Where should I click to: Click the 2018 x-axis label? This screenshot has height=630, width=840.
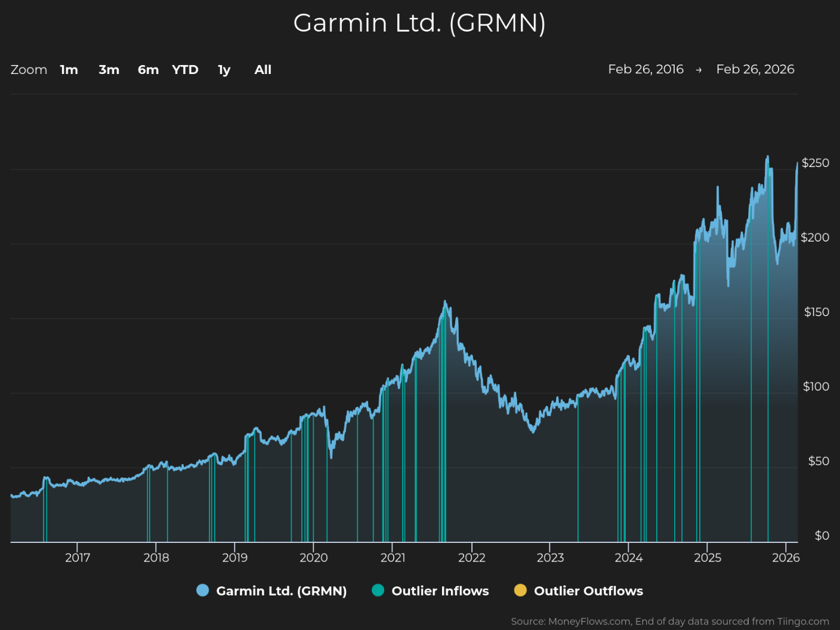156,558
